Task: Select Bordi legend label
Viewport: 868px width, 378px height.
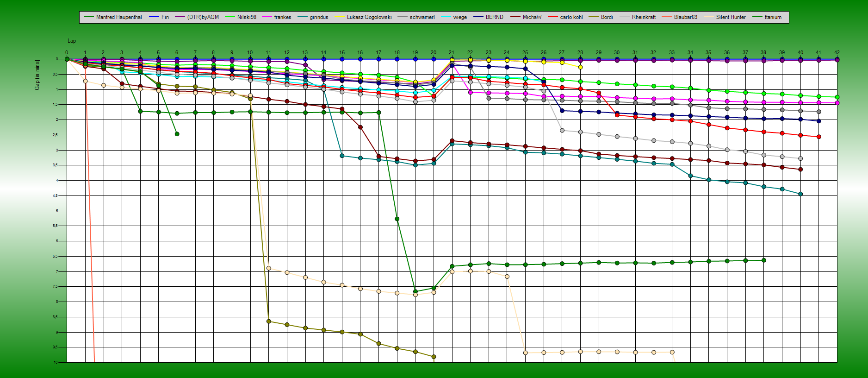Action: (607, 17)
